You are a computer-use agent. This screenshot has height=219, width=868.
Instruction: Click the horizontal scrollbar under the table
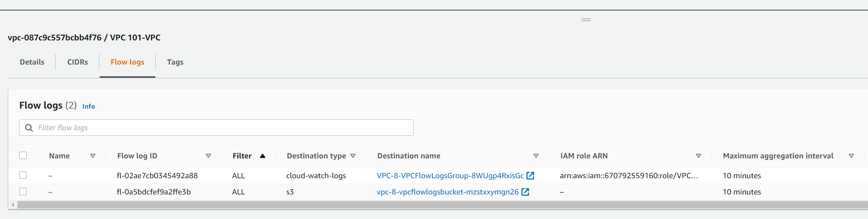click(442, 205)
